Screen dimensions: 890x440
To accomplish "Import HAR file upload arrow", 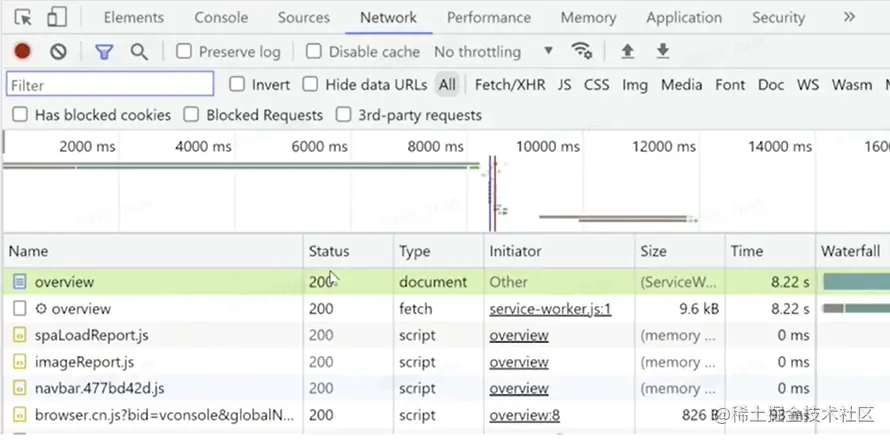I will [x=627, y=52].
